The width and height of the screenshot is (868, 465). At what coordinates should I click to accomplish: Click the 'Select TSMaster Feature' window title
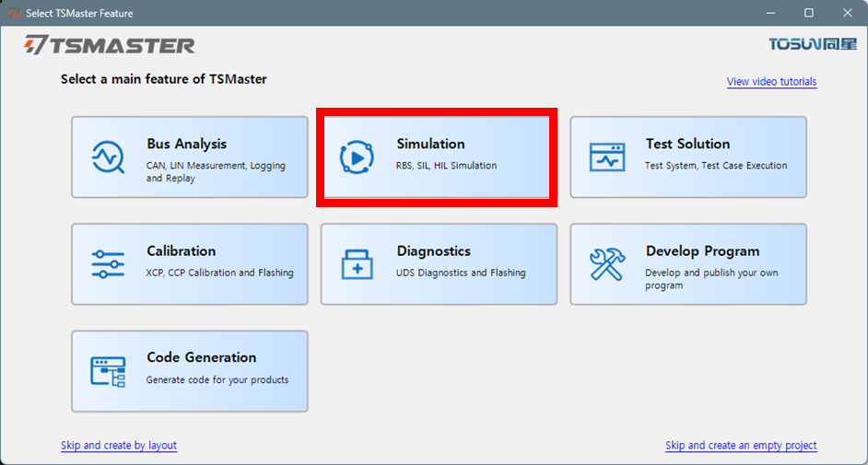pos(79,13)
